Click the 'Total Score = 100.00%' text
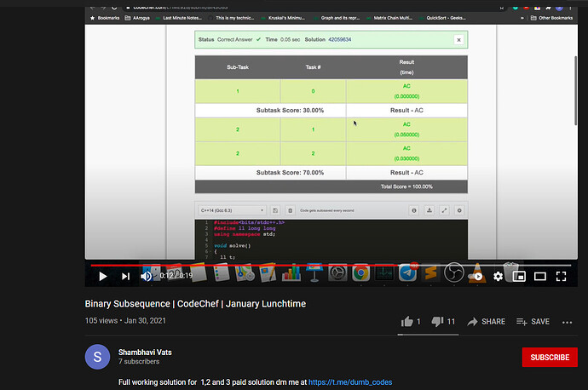Viewport: 588px width, 390px height. point(406,186)
